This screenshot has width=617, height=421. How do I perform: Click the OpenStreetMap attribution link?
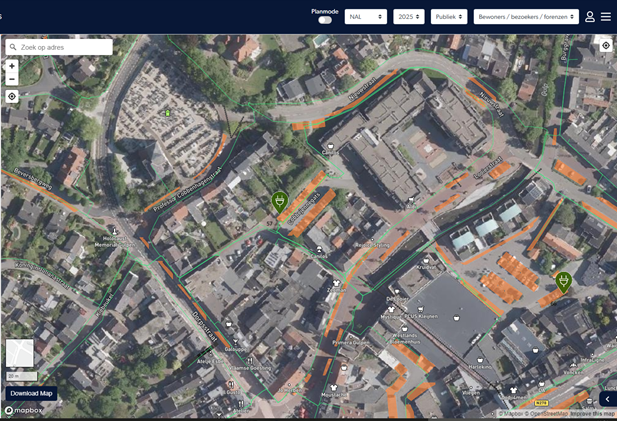(548, 414)
